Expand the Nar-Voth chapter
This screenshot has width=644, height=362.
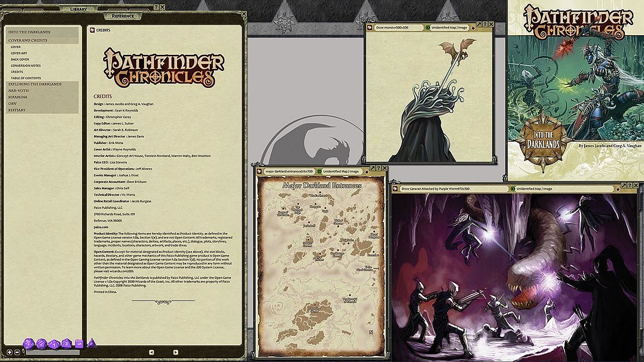click(43, 90)
